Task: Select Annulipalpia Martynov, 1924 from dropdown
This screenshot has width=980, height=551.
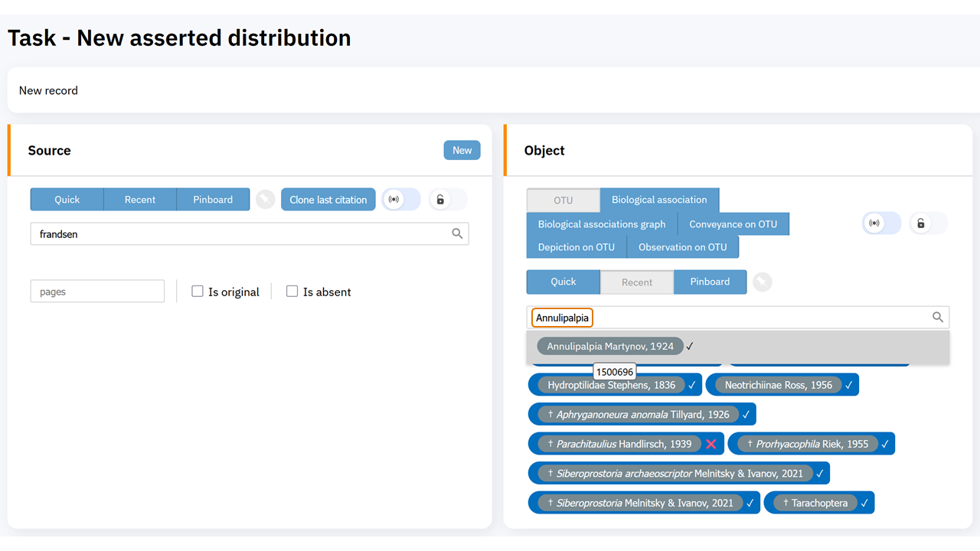Action: [609, 347]
